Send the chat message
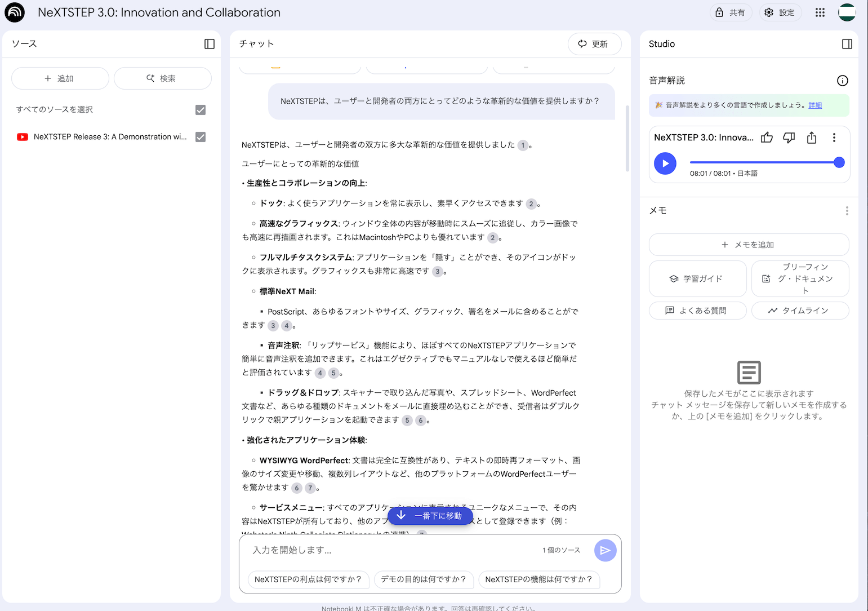Image resolution: width=868 pixels, height=611 pixels. point(606,551)
